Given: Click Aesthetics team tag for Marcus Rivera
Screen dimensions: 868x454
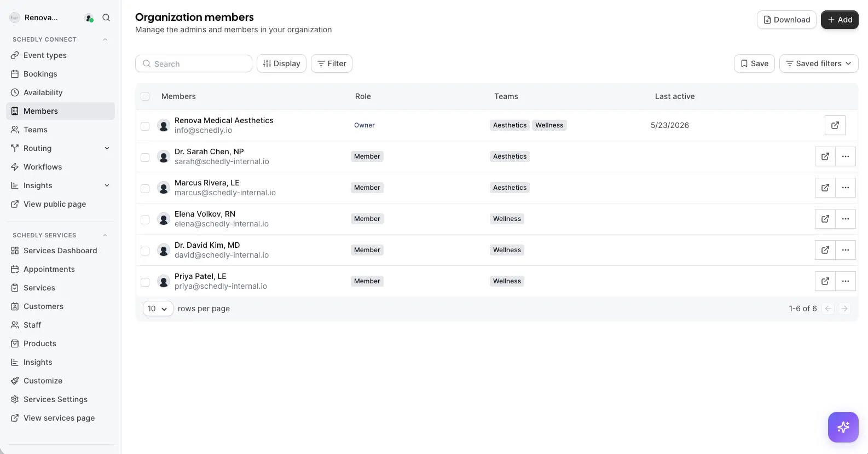Looking at the screenshot, I should click(510, 188).
